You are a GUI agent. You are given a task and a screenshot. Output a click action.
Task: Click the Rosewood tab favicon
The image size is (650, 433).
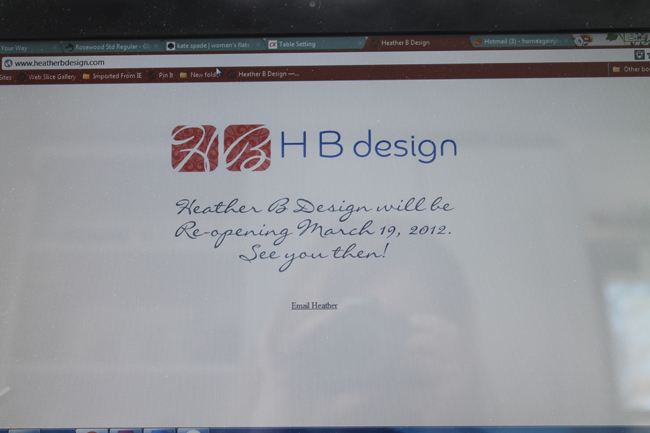(x=69, y=47)
